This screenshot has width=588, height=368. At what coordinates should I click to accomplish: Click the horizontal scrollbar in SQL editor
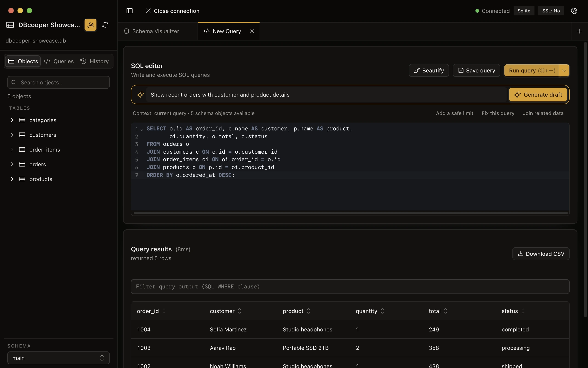coord(351,213)
